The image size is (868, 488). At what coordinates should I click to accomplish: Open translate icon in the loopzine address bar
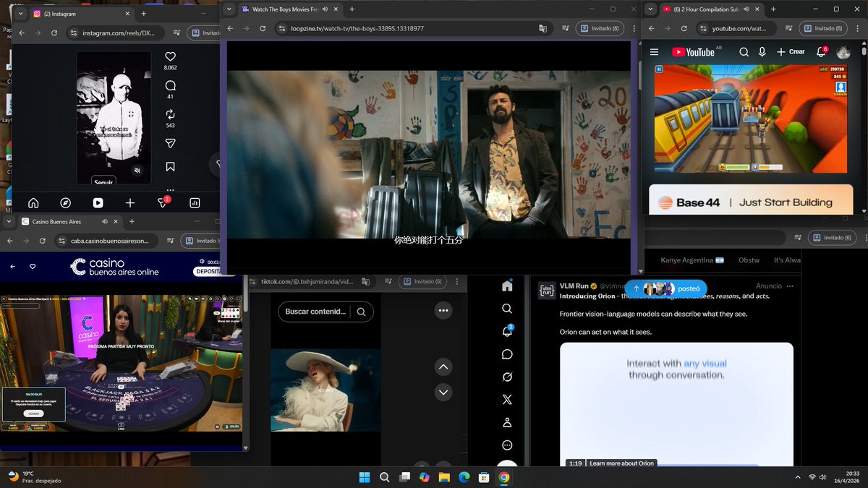[542, 28]
